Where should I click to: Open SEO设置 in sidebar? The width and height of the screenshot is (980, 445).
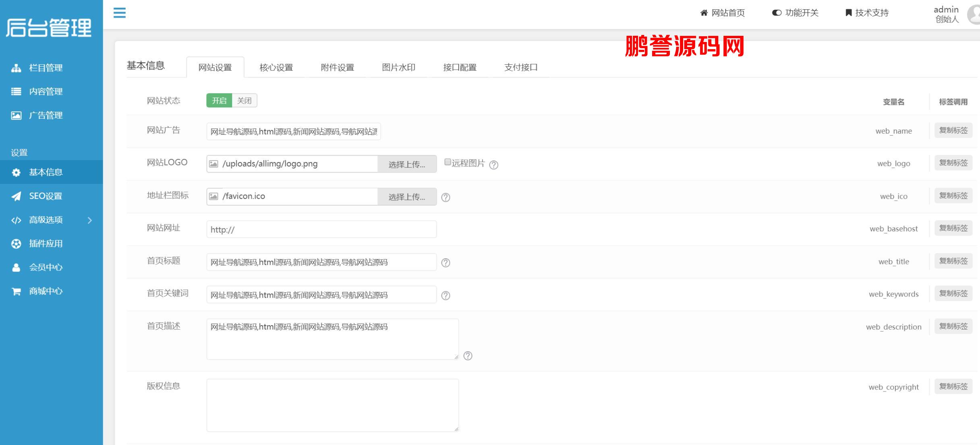[52, 196]
